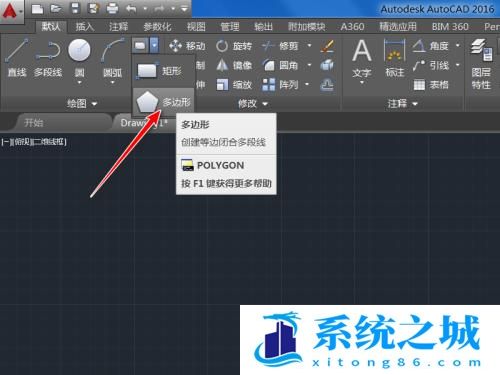Screen dimensions: 500x375
Task: Click the rectangle split button icon
Action: pos(140,45)
